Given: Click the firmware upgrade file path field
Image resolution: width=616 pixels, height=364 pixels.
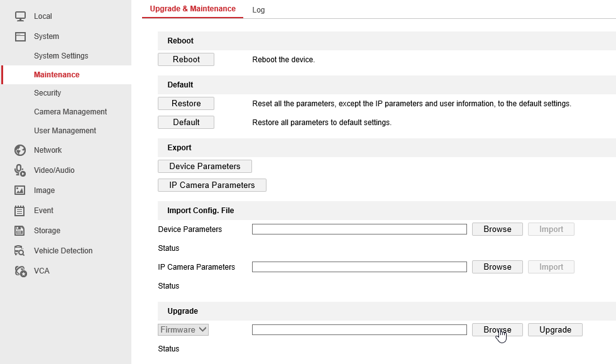Looking at the screenshot, I should [x=359, y=330].
